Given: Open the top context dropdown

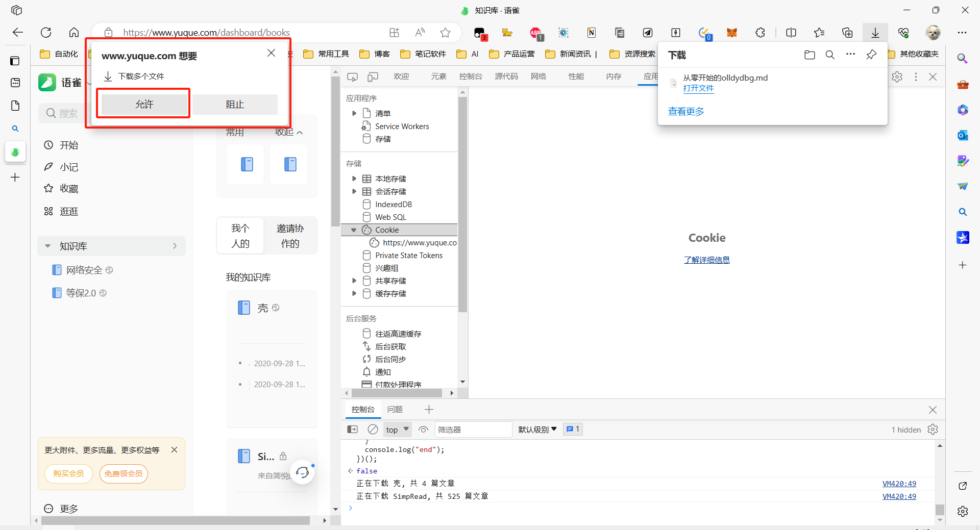Looking at the screenshot, I should (x=397, y=430).
